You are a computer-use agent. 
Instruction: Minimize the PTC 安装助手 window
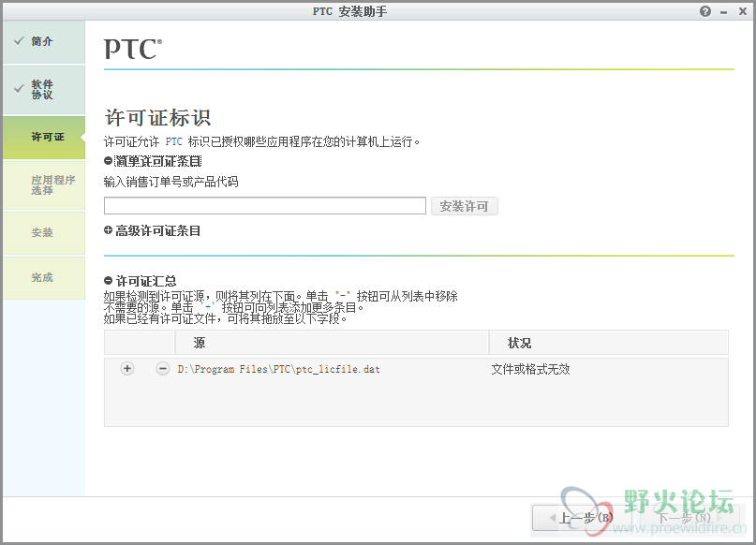[724, 12]
